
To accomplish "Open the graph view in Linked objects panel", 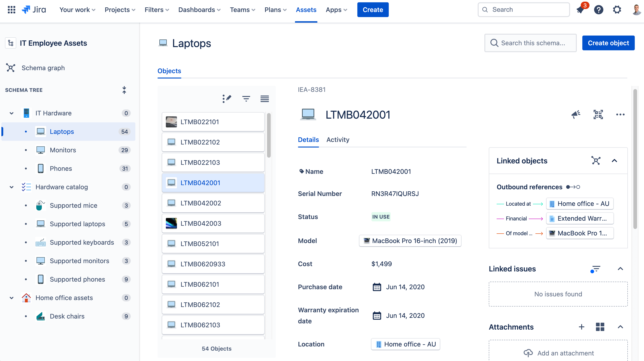I will [x=596, y=161].
